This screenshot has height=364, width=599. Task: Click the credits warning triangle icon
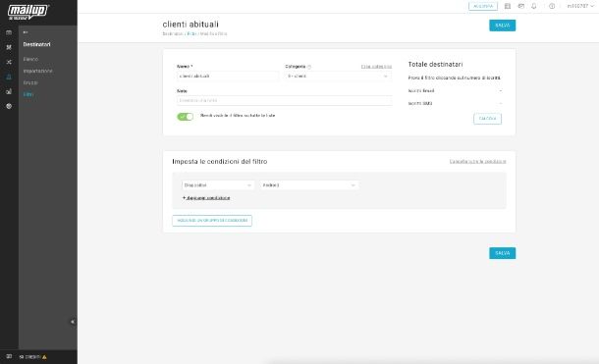click(x=44, y=357)
